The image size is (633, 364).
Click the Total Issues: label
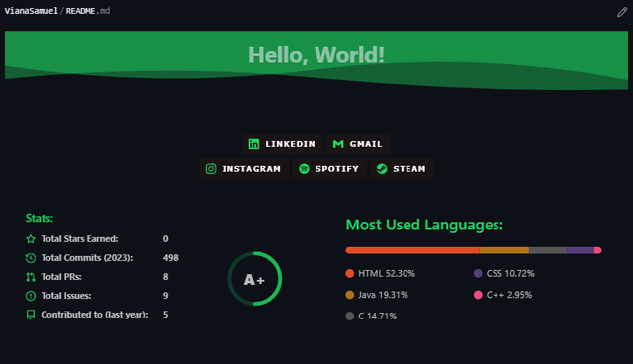coord(66,296)
